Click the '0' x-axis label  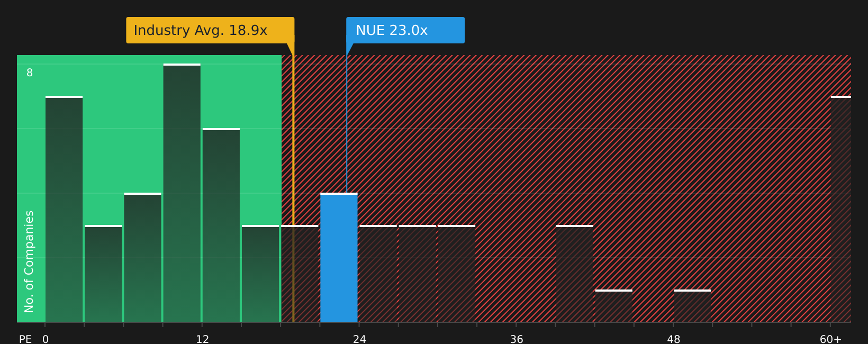point(46,339)
